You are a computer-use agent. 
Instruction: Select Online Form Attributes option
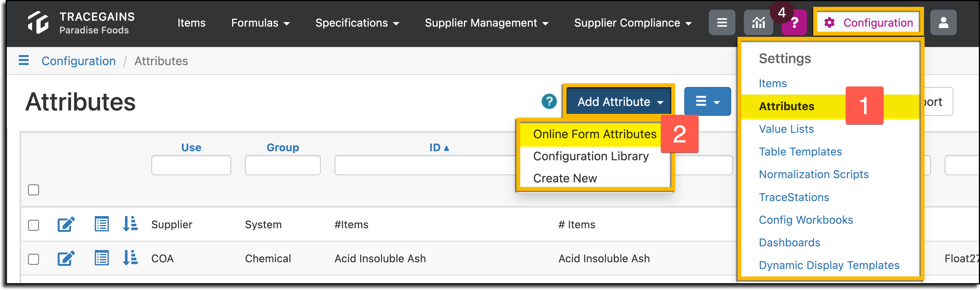595,134
